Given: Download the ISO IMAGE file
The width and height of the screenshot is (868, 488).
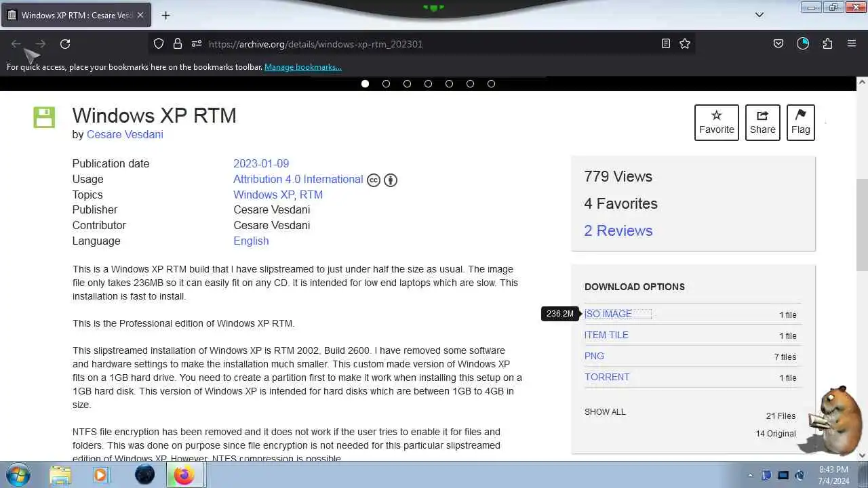Looking at the screenshot, I should (x=608, y=314).
